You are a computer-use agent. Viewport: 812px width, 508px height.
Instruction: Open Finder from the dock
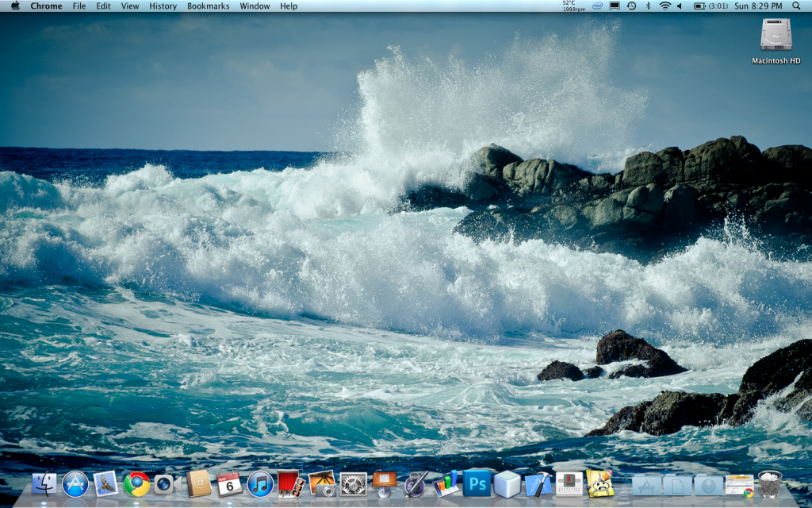tap(44, 483)
